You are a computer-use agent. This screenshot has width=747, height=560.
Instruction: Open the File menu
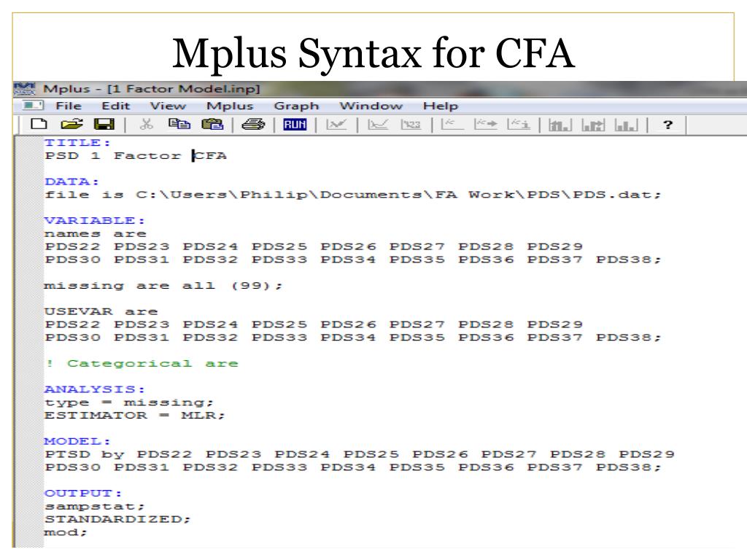click(x=69, y=105)
